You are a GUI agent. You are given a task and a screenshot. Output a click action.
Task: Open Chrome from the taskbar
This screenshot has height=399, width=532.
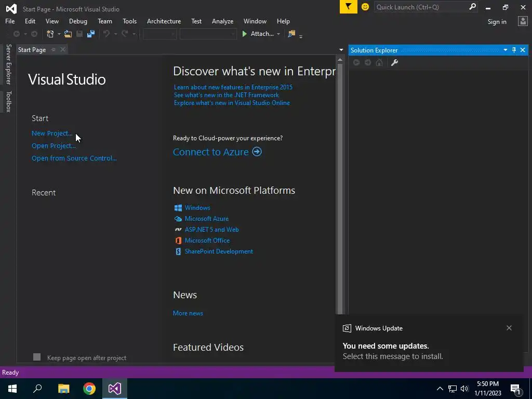[x=89, y=389]
